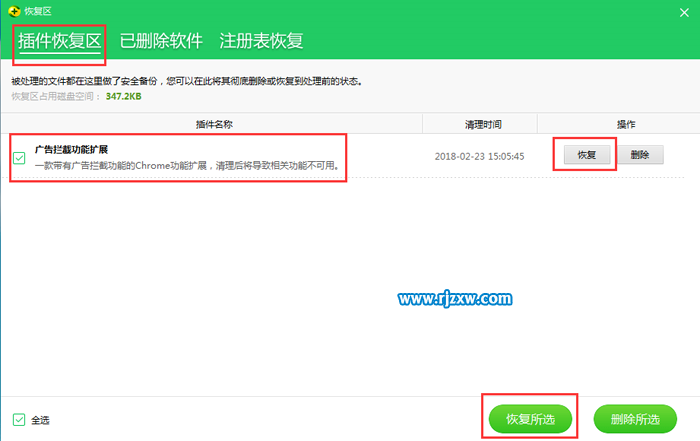Switch to the 插件恢复区 tab
Image resolution: width=700 pixels, height=441 pixels.
pyautogui.click(x=59, y=41)
